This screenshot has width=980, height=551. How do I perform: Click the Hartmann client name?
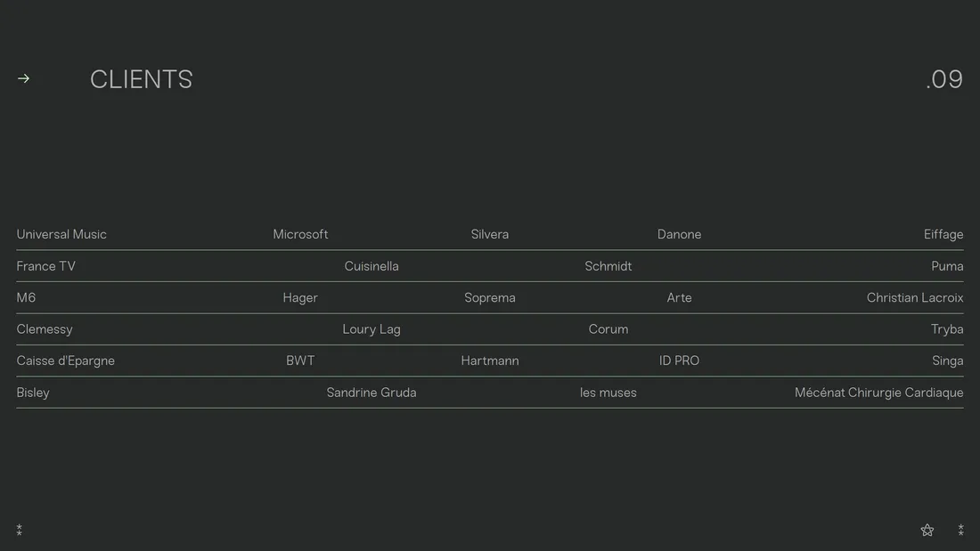[490, 361]
